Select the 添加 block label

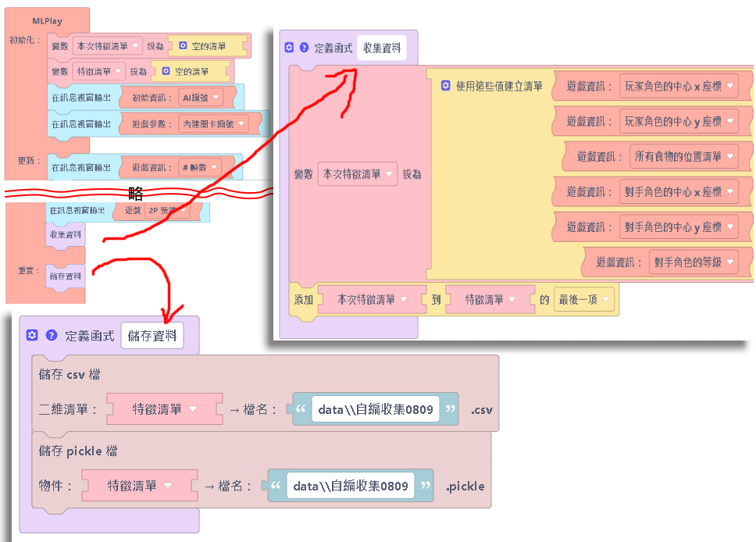click(304, 299)
